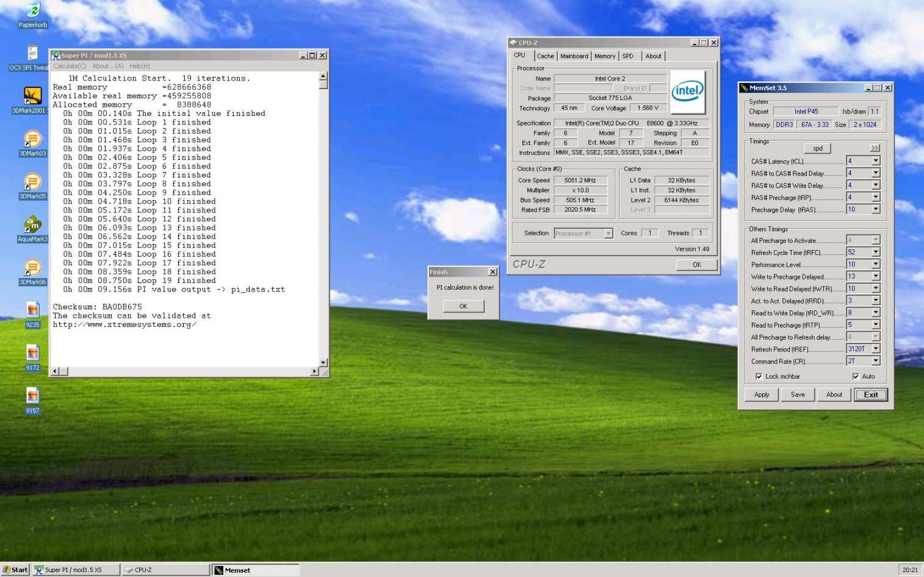Click the >> expand button in MemSet
This screenshot has height=577, width=924.
875,148
